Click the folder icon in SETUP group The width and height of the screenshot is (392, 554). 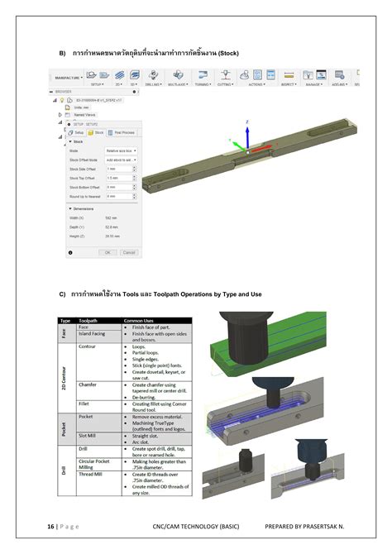[104, 75]
